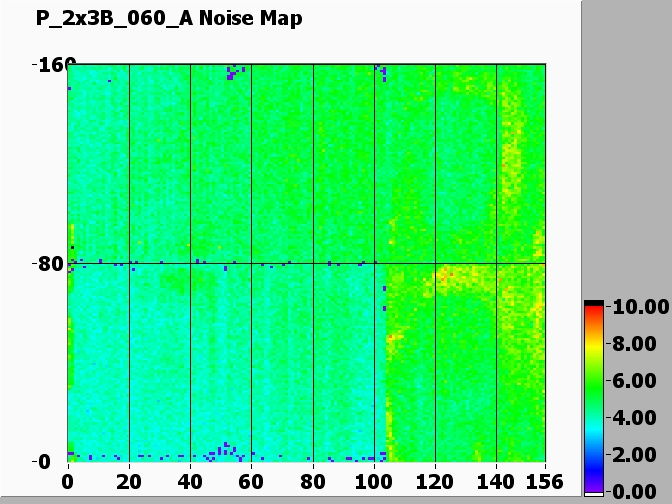
Task: Click the 20 tick label on horizontal axis
Action: (129, 481)
